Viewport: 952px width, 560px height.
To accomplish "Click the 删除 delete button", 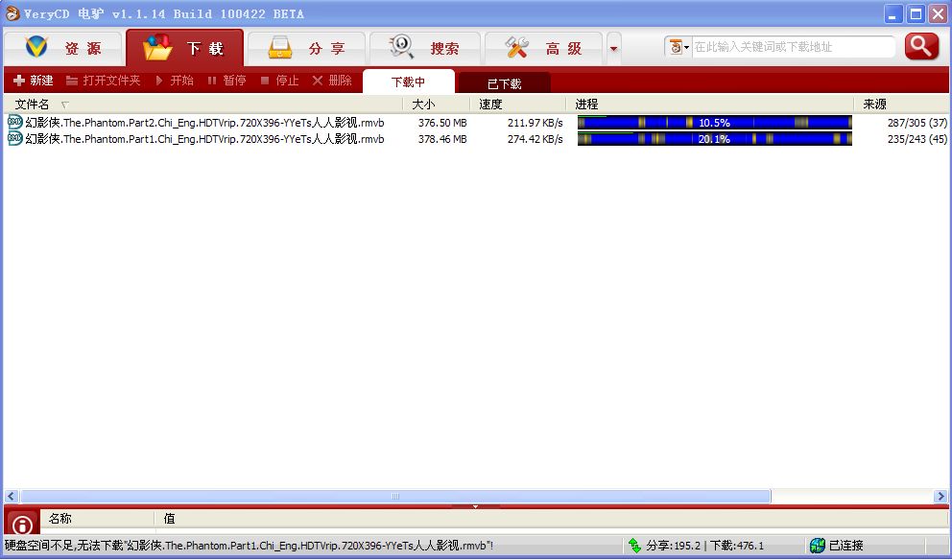I will point(332,81).
